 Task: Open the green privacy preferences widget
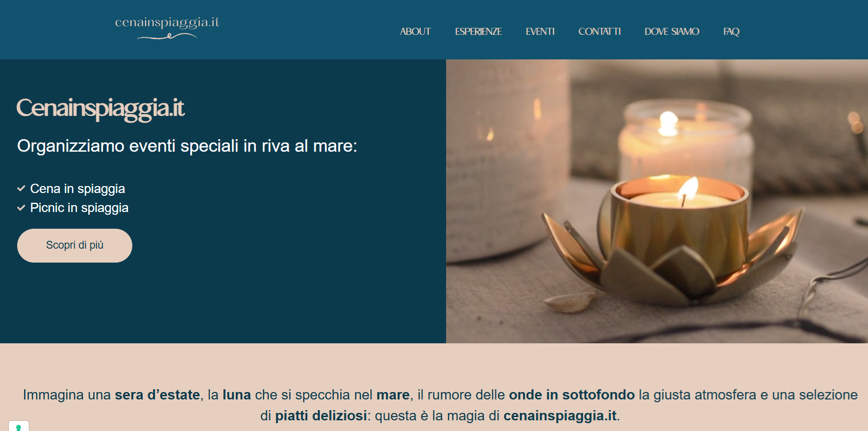click(19, 426)
